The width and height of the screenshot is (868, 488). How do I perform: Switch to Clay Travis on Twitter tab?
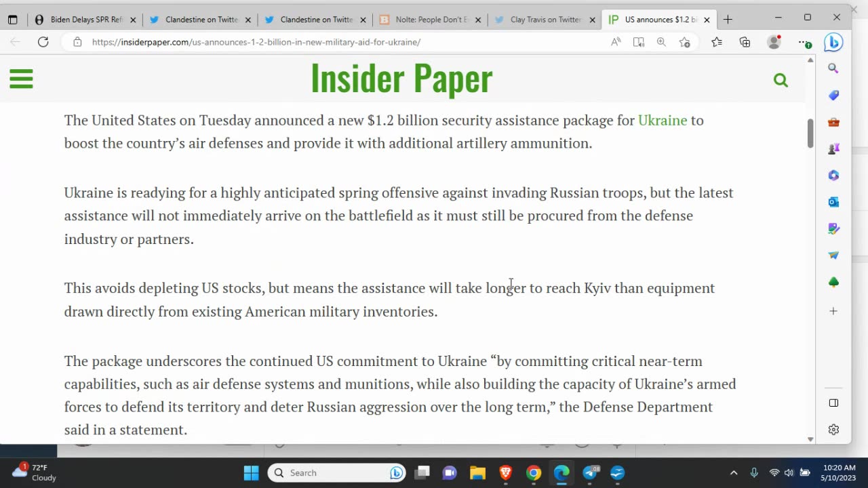(x=545, y=20)
